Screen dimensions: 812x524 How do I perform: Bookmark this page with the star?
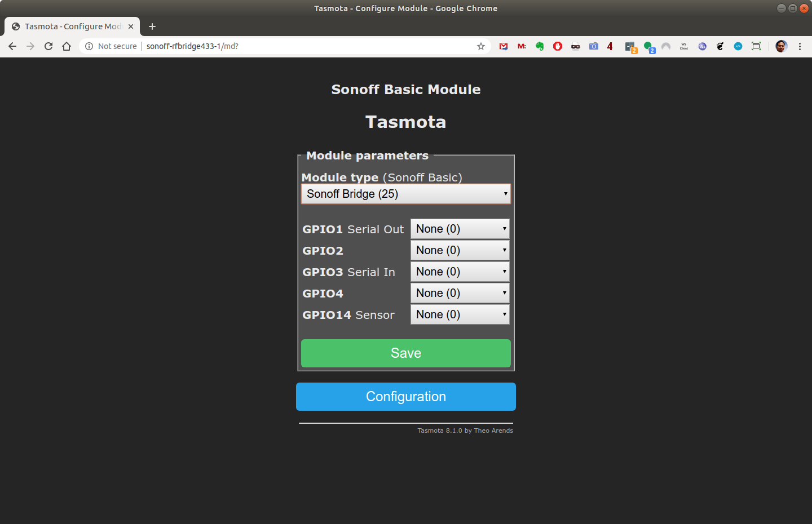481,46
